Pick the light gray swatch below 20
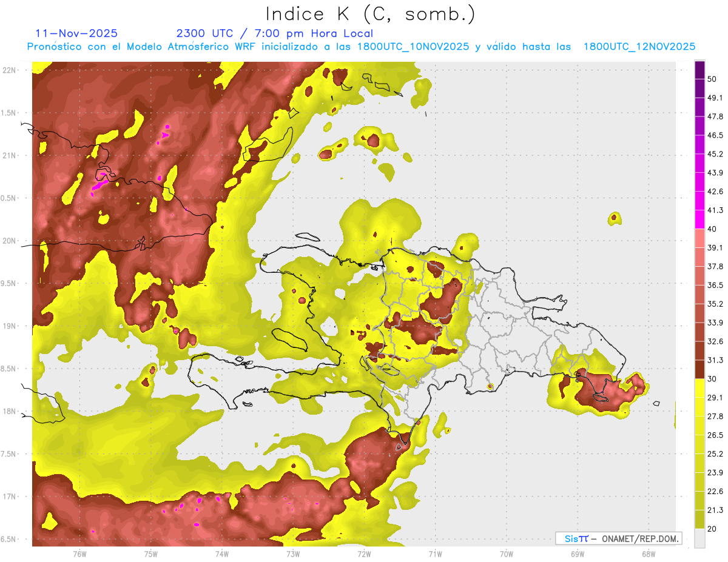Image resolution: width=728 pixels, height=562 pixels. click(x=699, y=538)
